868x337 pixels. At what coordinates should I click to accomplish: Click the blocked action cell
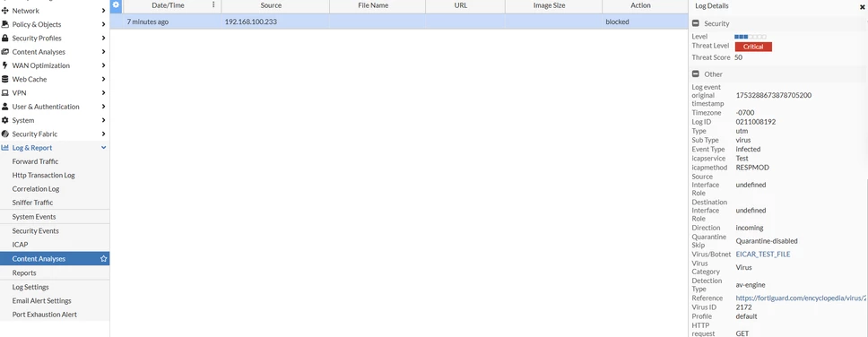click(x=617, y=22)
